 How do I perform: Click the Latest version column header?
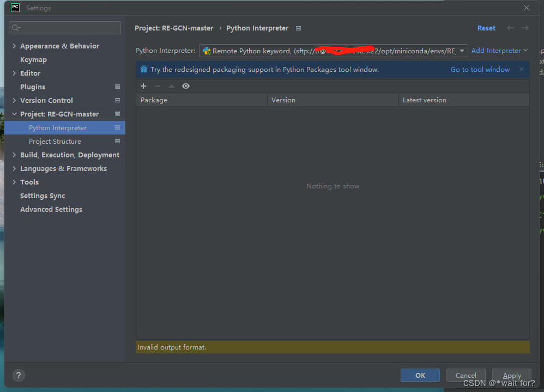point(464,100)
